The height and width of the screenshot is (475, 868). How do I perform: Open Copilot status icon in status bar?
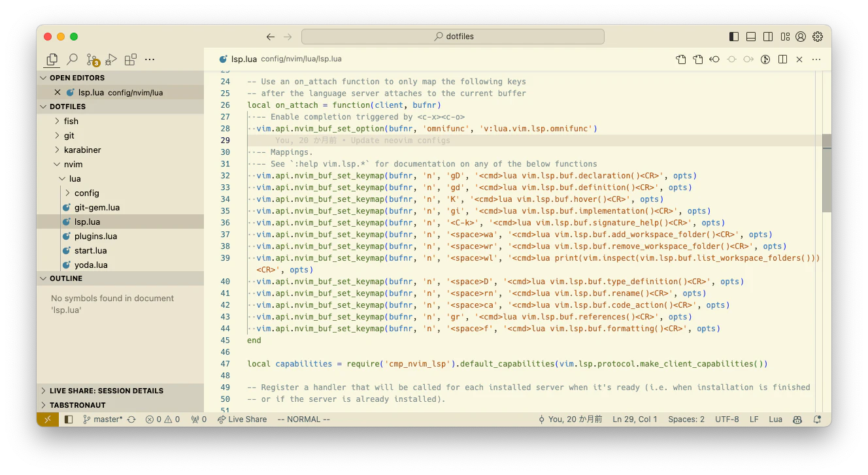pyautogui.click(x=797, y=419)
